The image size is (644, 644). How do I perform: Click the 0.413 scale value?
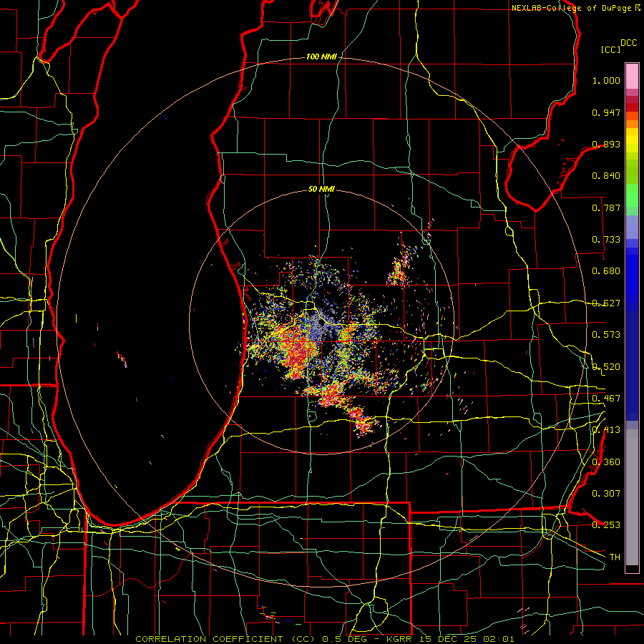(x=606, y=430)
